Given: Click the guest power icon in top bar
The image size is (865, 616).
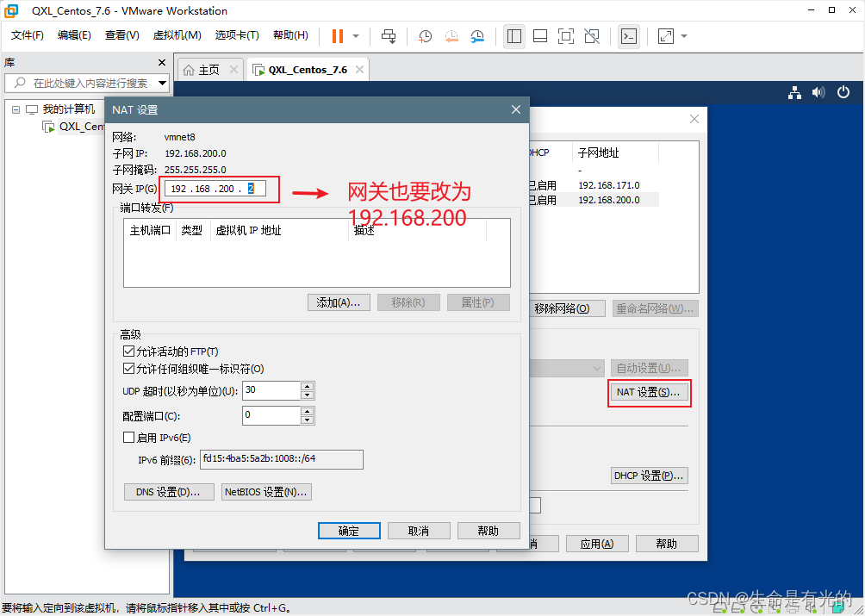Looking at the screenshot, I should (x=843, y=92).
